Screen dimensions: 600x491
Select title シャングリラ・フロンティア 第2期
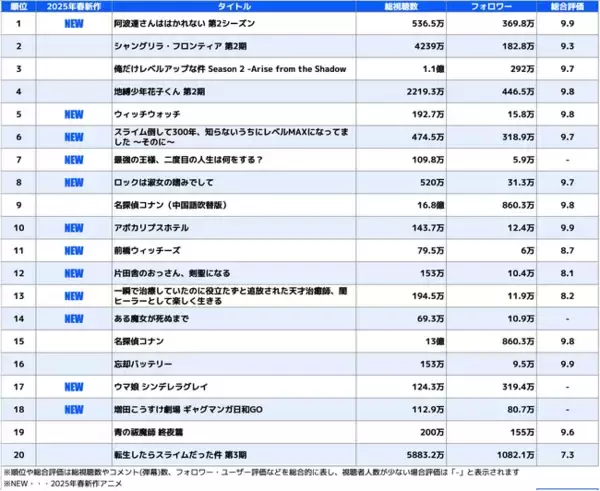point(180,46)
